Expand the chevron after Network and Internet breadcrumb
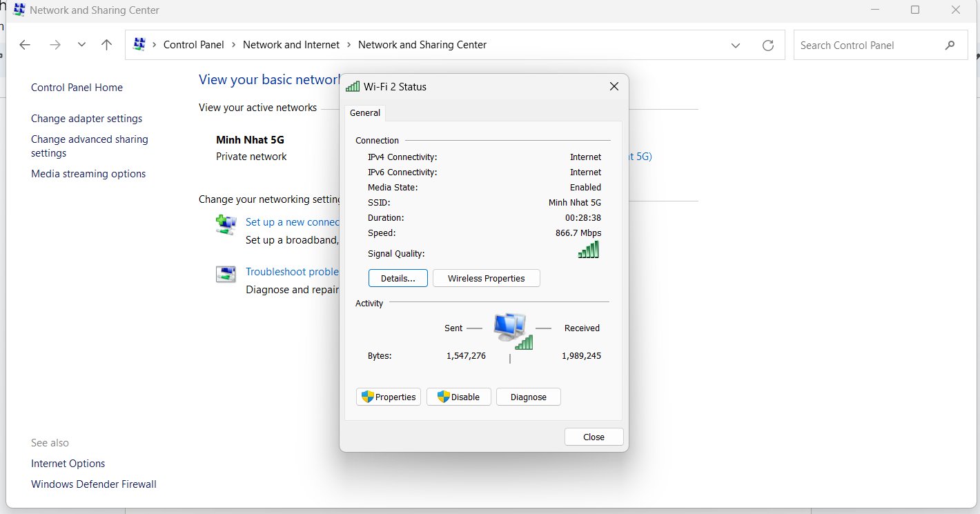This screenshot has height=514, width=980. click(x=349, y=45)
